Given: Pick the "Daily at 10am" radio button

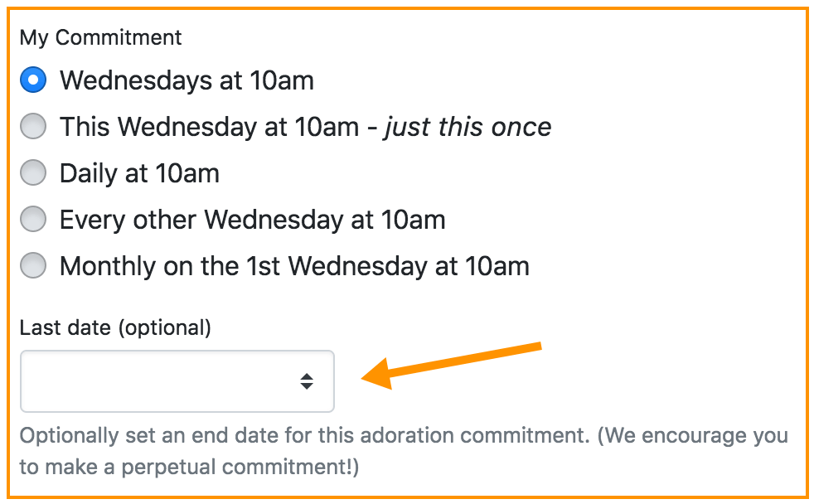Looking at the screenshot, I should 33,173.
